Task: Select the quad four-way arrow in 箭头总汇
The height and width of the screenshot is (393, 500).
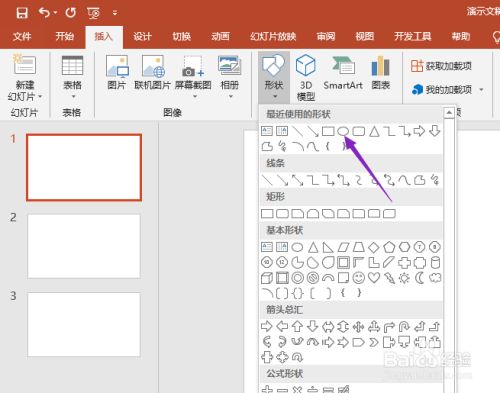Action: click(359, 327)
